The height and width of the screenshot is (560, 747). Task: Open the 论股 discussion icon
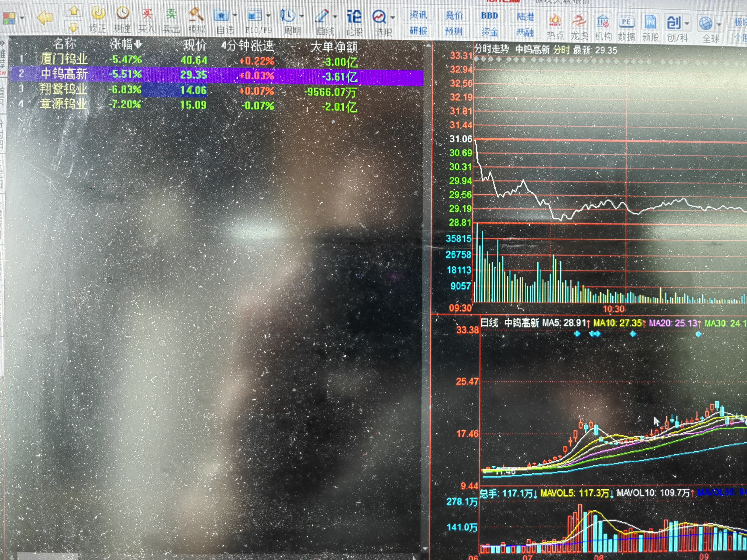(354, 17)
